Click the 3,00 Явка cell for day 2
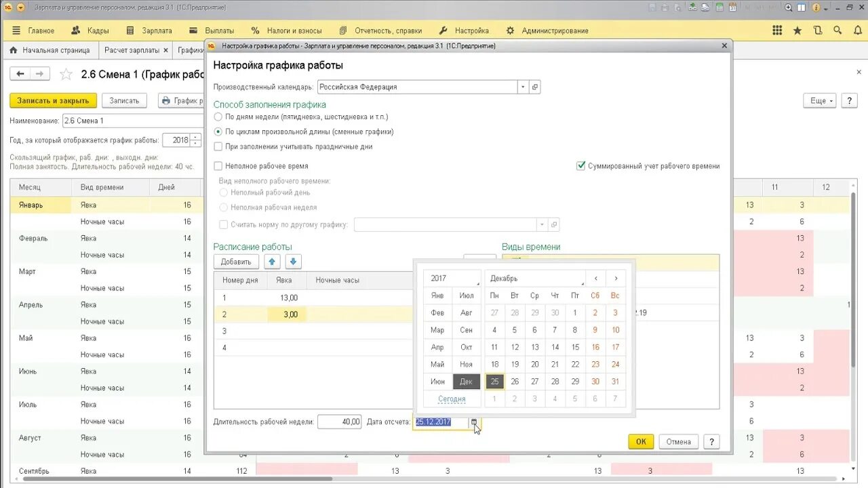Image resolution: width=868 pixels, height=488 pixels. (287, 314)
